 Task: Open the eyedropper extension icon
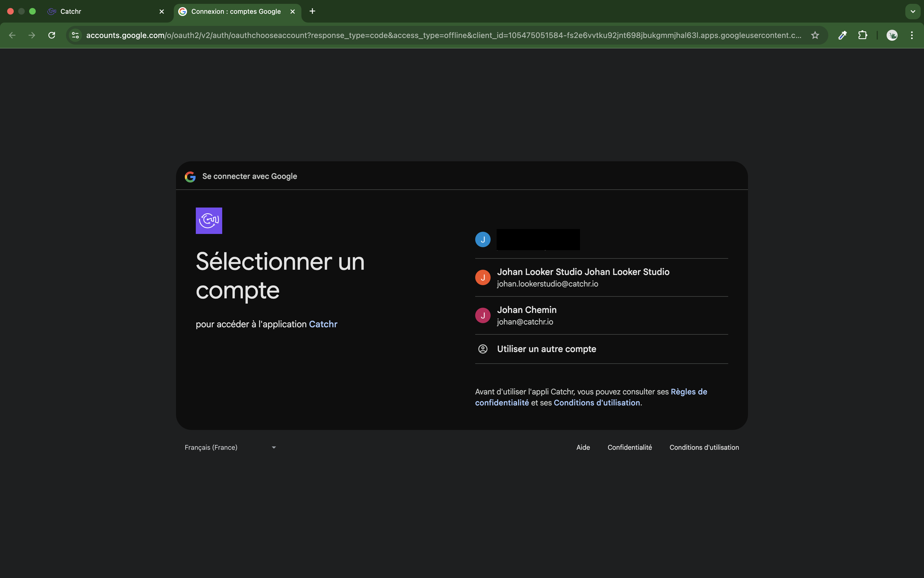[842, 35]
